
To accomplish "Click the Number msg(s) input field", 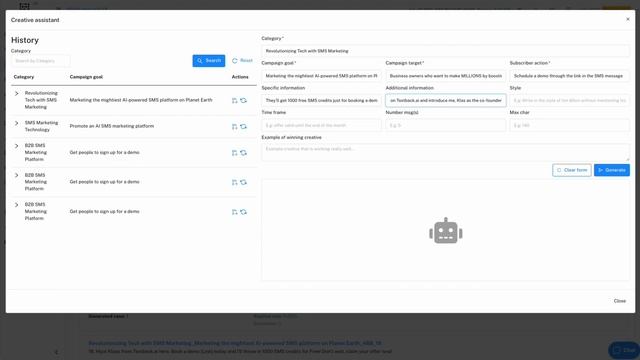I will click(446, 125).
